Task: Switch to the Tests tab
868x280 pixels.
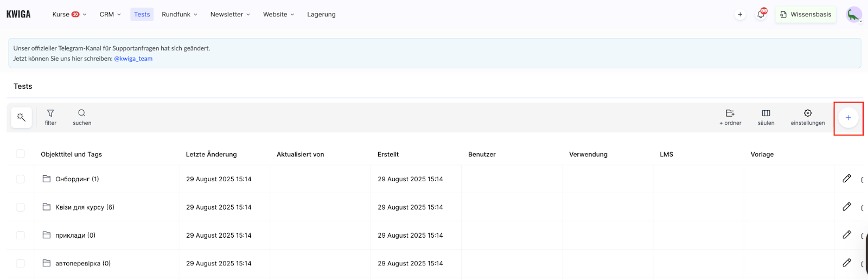Action: coord(142,15)
